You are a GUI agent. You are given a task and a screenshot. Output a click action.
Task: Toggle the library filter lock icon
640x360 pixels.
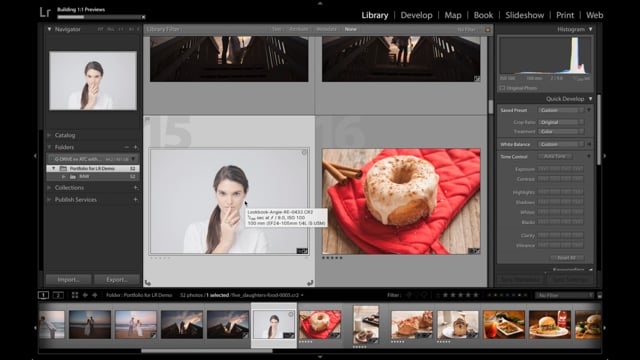tap(487, 29)
